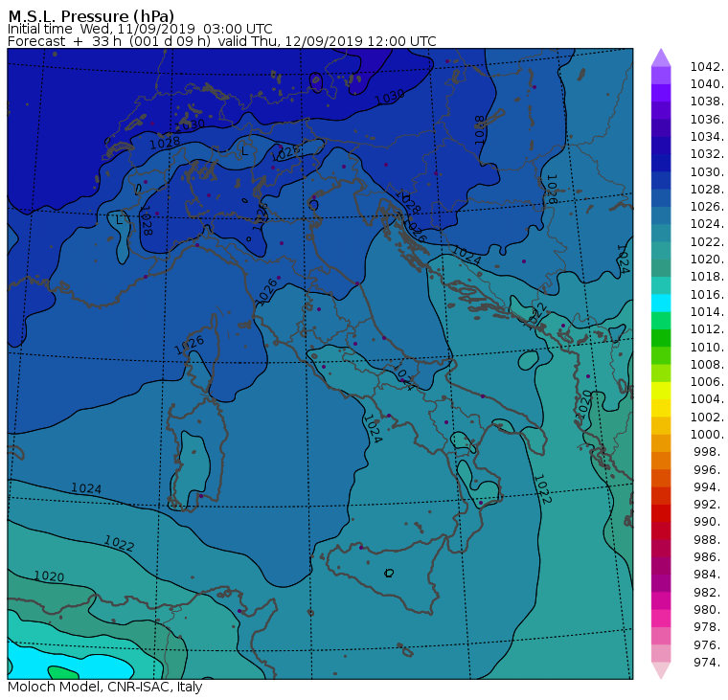Click the "1030." legend label in the colorbar

707,171
